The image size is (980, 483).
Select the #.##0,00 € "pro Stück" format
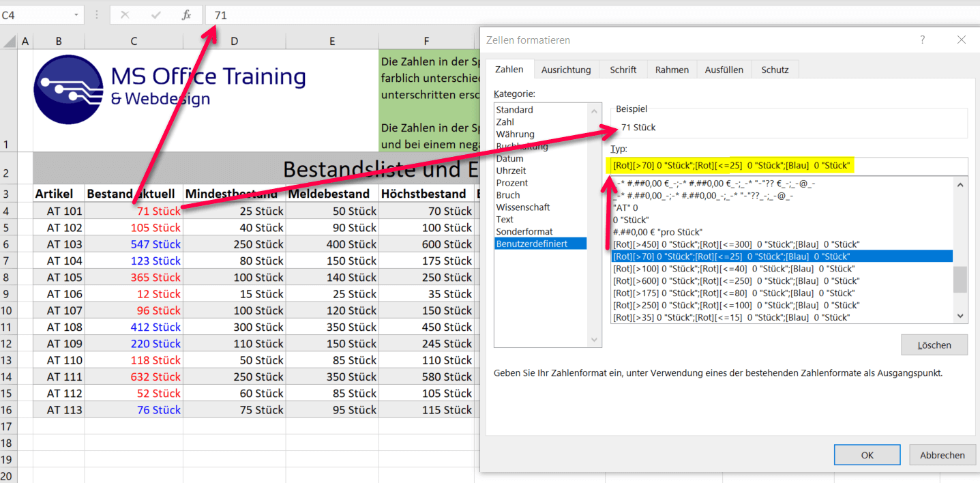[782, 232]
